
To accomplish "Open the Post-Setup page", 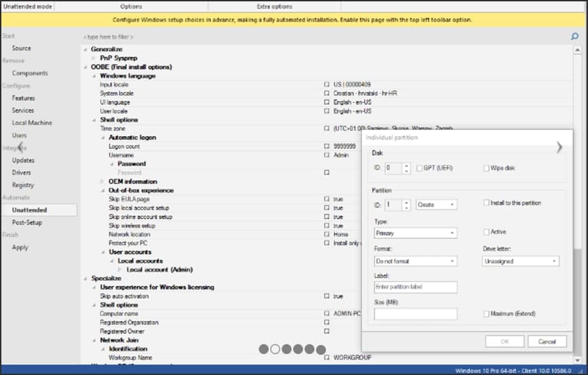I will (27, 223).
